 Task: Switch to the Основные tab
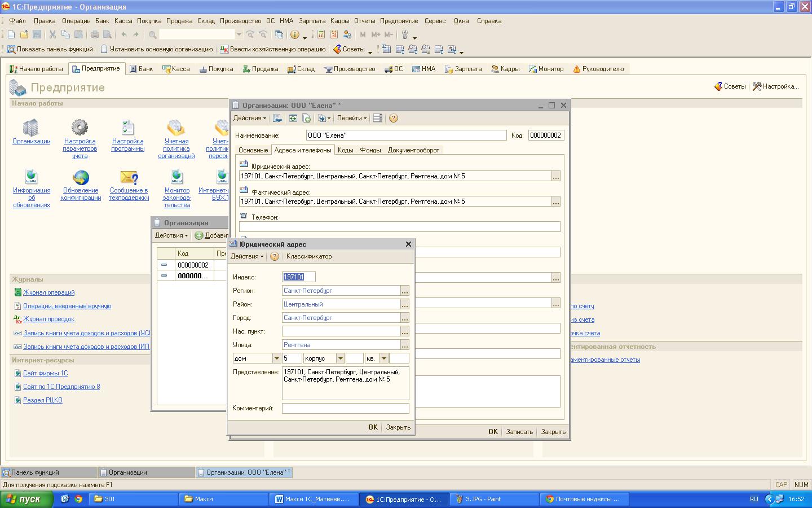[x=253, y=150]
